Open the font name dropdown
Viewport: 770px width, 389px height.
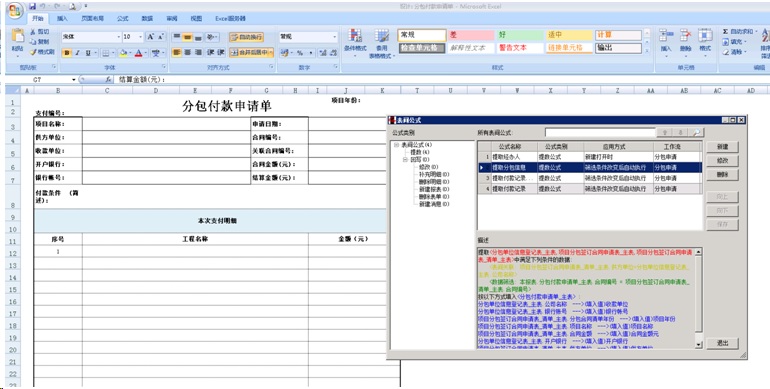coord(118,37)
